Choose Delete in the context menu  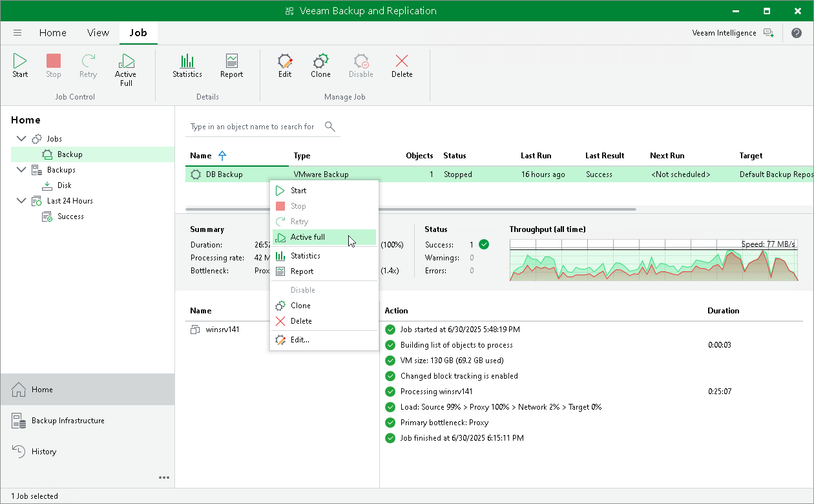pyautogui.click(x=324, y=321)
